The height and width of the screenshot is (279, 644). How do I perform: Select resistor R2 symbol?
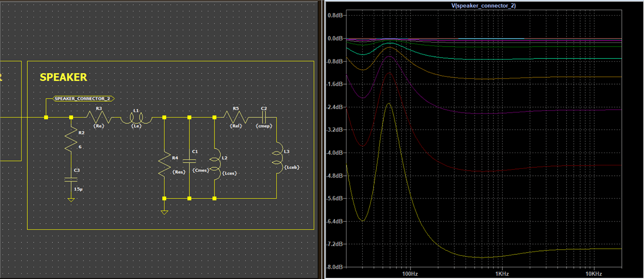click(71, 139)
